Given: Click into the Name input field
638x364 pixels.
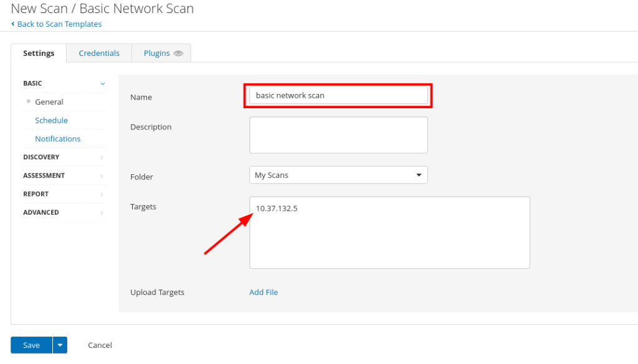Looking at the screenshot, I should [x=338, y=95].
